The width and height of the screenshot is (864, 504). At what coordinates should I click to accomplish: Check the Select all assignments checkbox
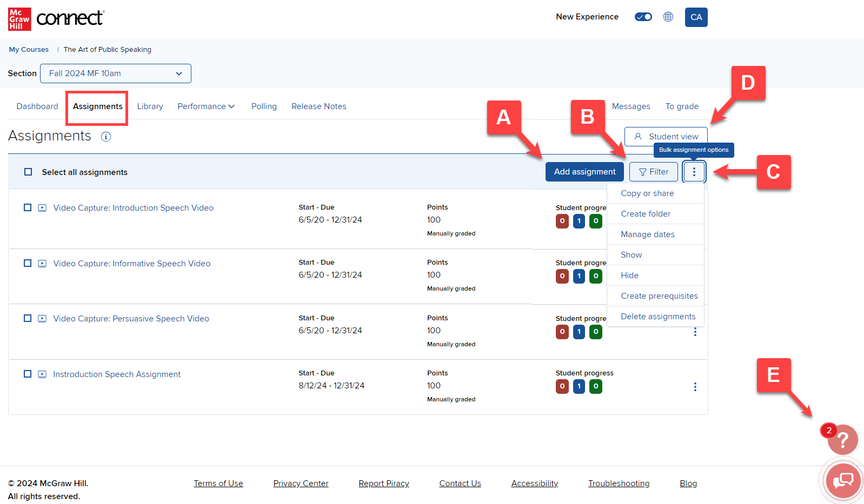click(x=28, y=172)
